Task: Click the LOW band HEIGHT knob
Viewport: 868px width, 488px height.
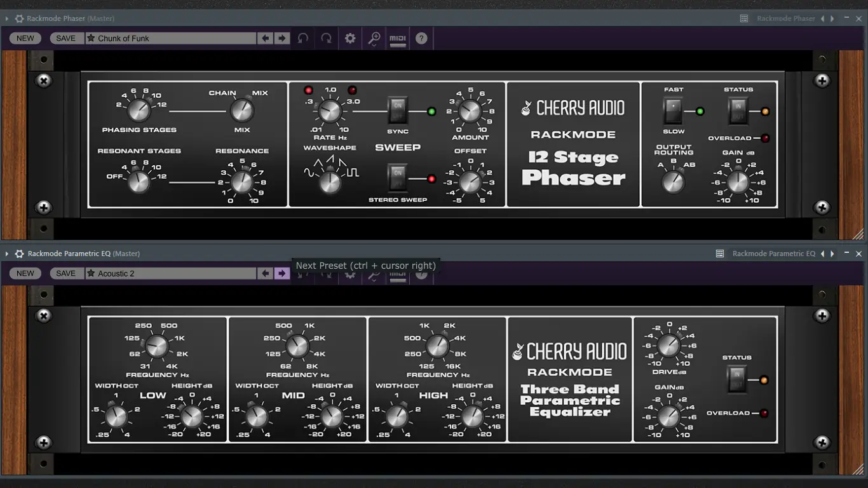Action: (191, 416)
